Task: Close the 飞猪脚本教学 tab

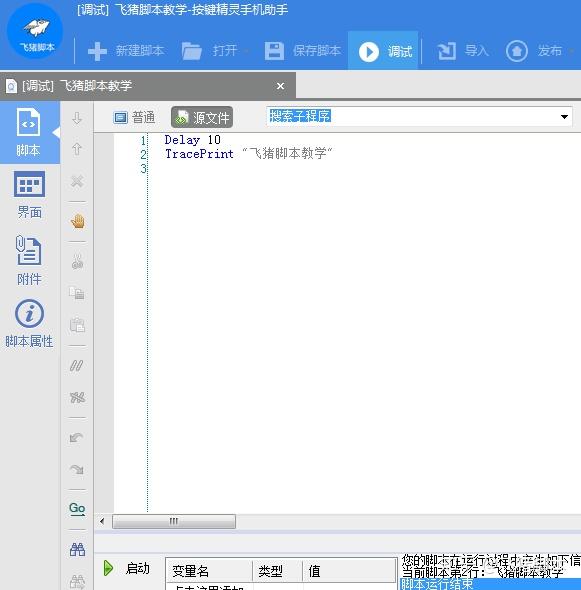Action: point(280,86)
